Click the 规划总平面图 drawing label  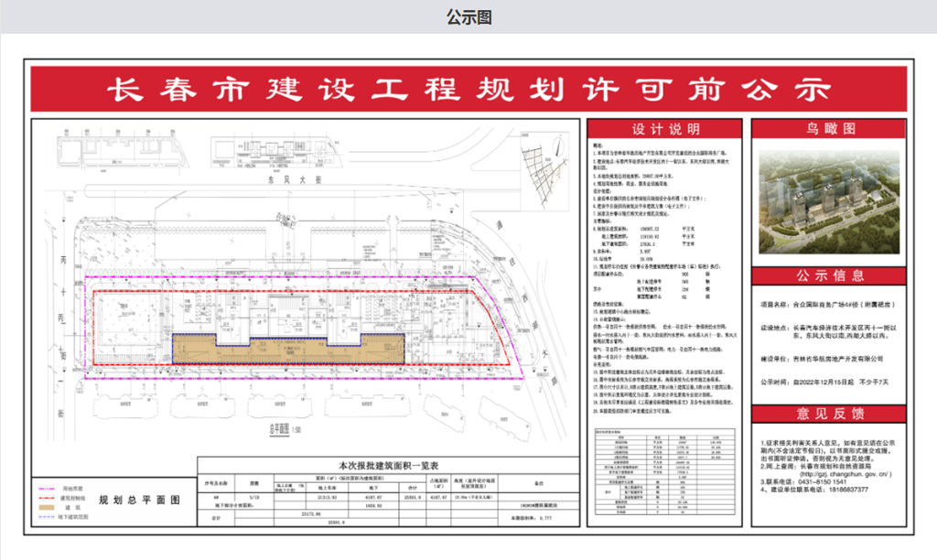(139, 501)
